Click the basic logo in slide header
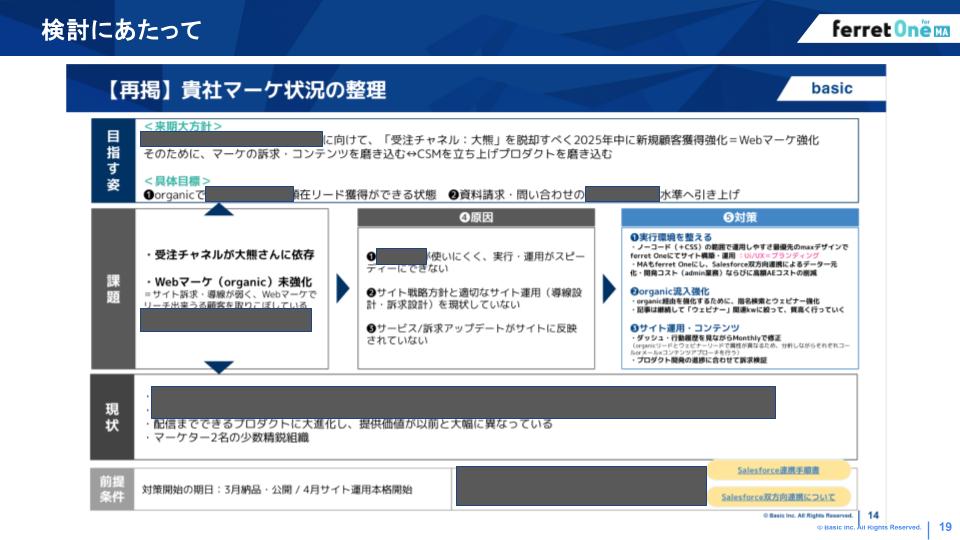 coord(831,88)
